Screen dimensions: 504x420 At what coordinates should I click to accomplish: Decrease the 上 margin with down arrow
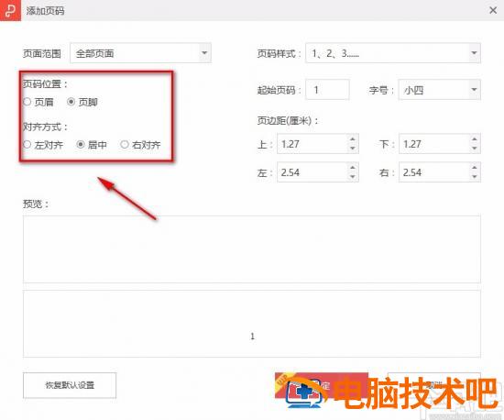pos(353,149)
